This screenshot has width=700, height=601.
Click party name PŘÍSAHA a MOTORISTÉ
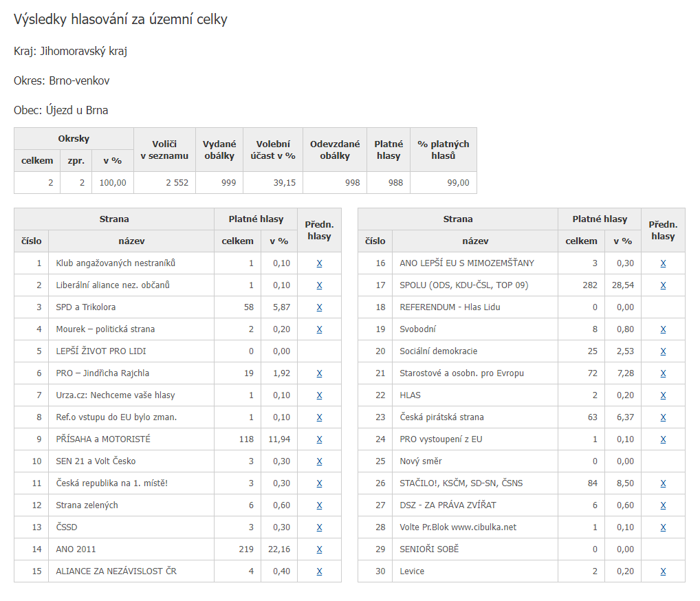[103, 439]
